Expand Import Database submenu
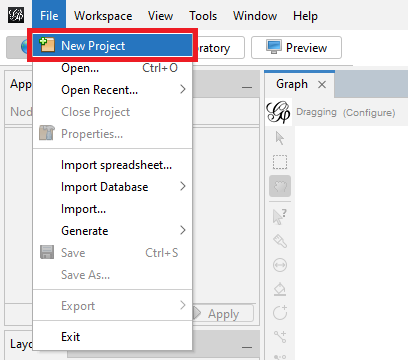Viewport: 408px width, 360px height. pos(112,187)
